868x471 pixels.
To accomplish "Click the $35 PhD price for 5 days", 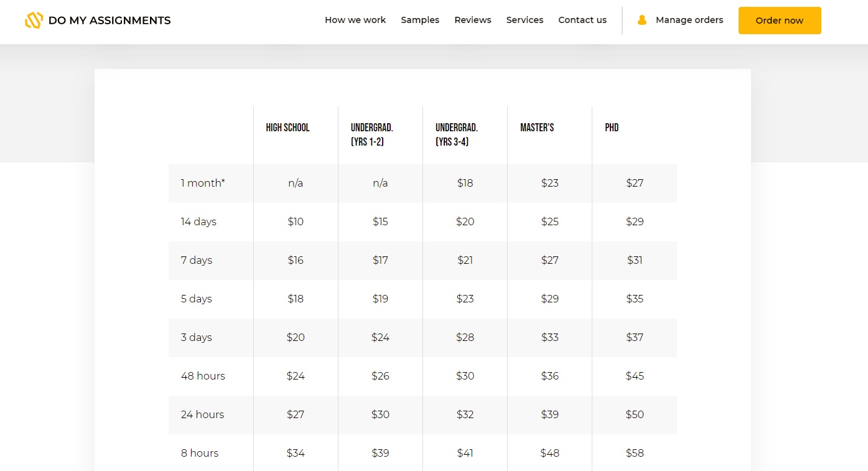I will (x=635, y=299).
